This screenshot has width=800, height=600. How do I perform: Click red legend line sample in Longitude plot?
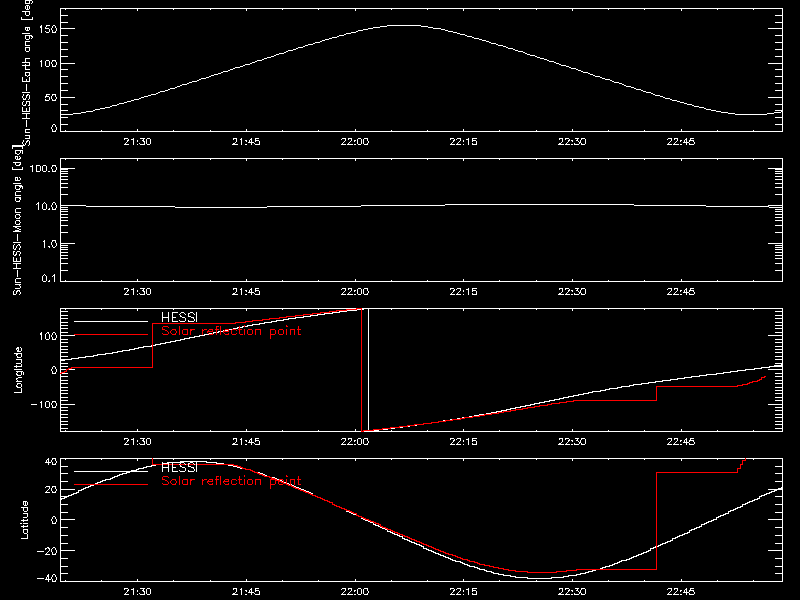click(111, 335)
